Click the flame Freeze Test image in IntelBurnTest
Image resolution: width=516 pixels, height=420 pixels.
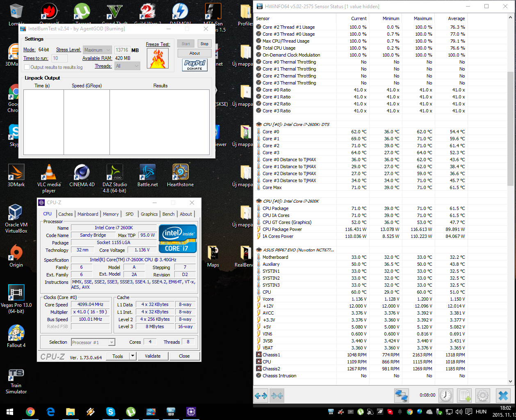tap(158, 58)
